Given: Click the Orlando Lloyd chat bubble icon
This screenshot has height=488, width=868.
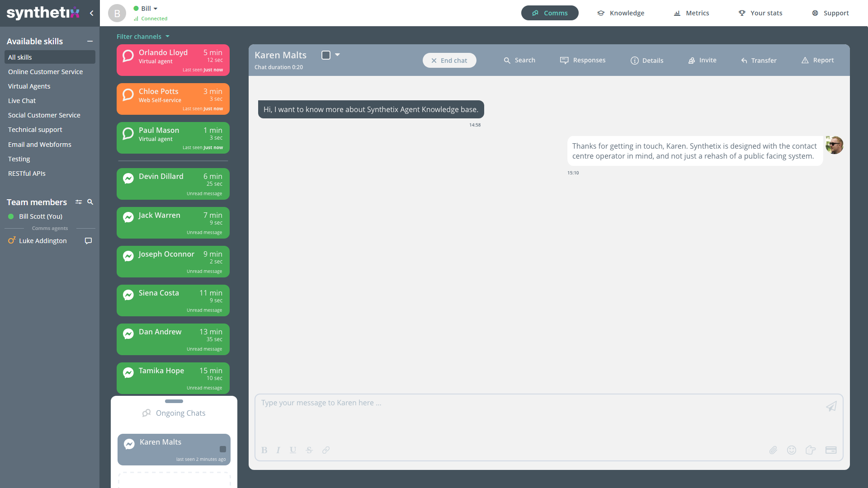Looking at the screenshot, I should [x=128, y=56].
